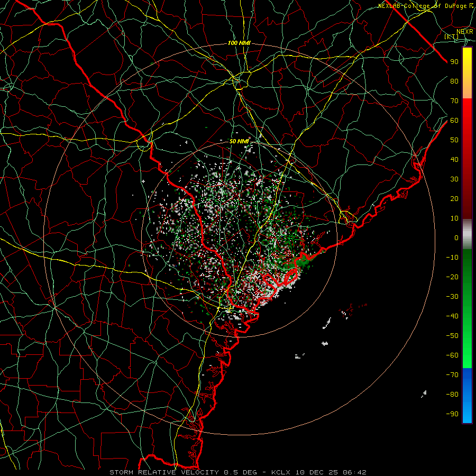Click the 60 value on the velocity scale
The height and width of the screenshot is (476, 476).
coord(454,121)
